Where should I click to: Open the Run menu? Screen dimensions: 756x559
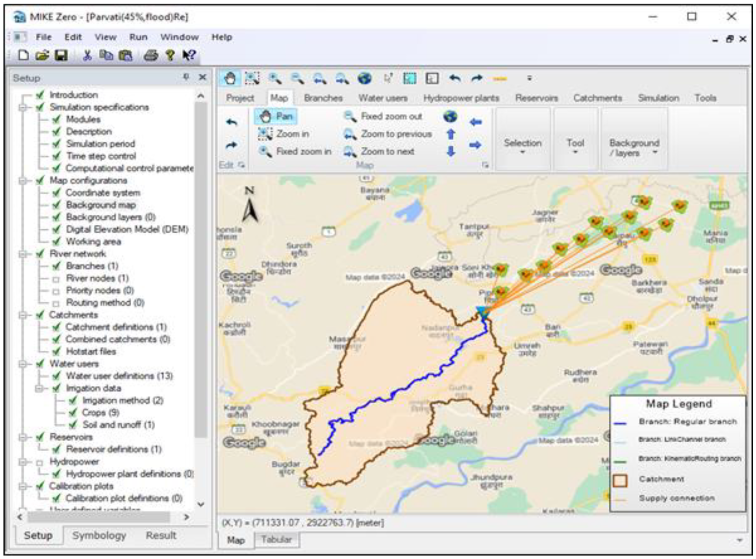coord(138,37)
